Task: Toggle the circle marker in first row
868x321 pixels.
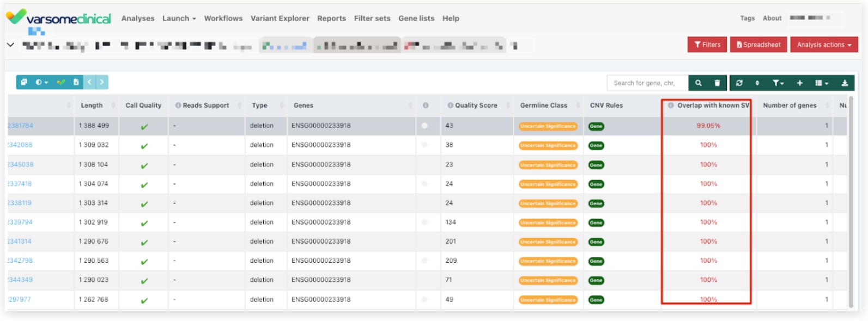Action: coord(424,126)
